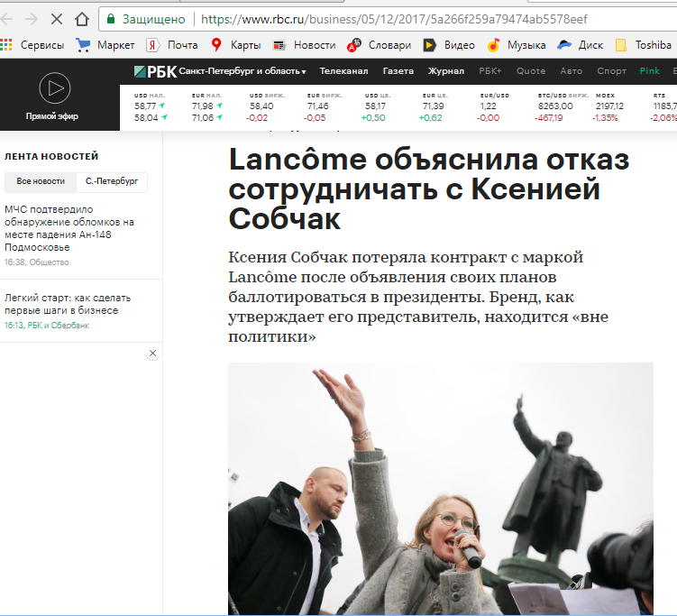Open the РБК+ menu item

[x=490, y=71]
